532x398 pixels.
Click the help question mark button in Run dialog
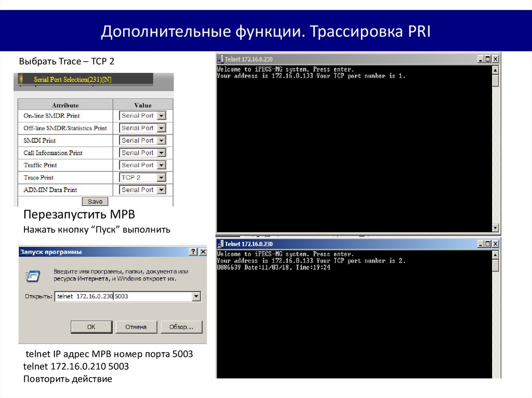(x=193, y=252)
